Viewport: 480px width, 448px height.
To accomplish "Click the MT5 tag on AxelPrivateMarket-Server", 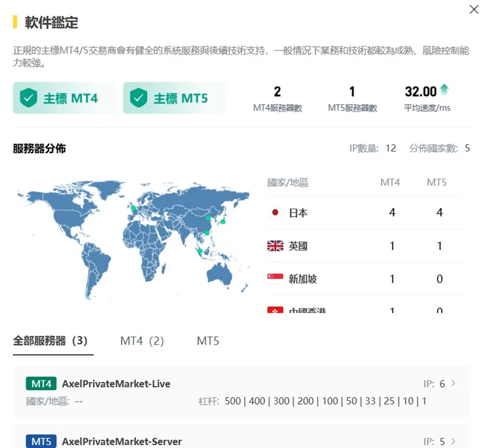I will pyautogui.click(x=41, y=441).
